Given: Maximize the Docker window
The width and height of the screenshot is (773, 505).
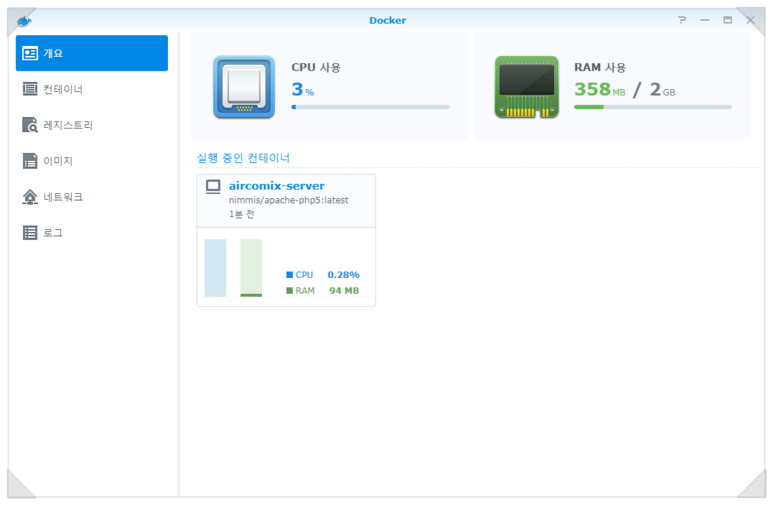Looking at the screenshot, I should click(728, 20).
